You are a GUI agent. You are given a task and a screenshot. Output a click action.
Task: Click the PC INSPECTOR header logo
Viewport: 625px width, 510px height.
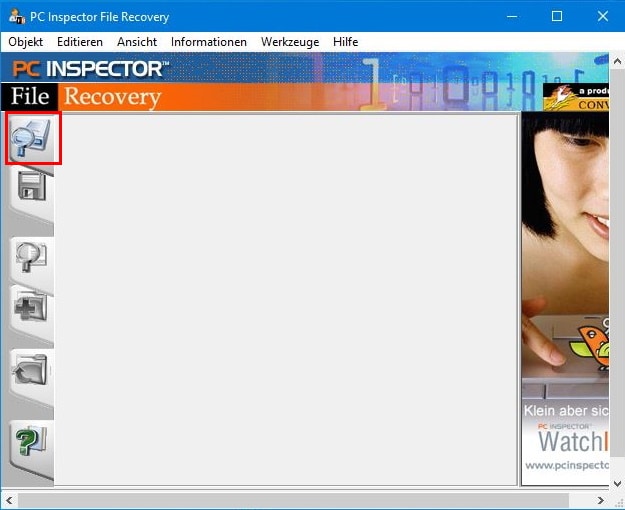point(91,69)
